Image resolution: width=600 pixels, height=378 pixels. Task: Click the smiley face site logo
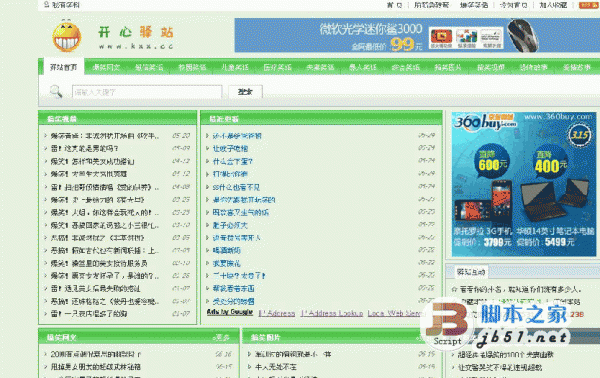click(x=67, y=36)
